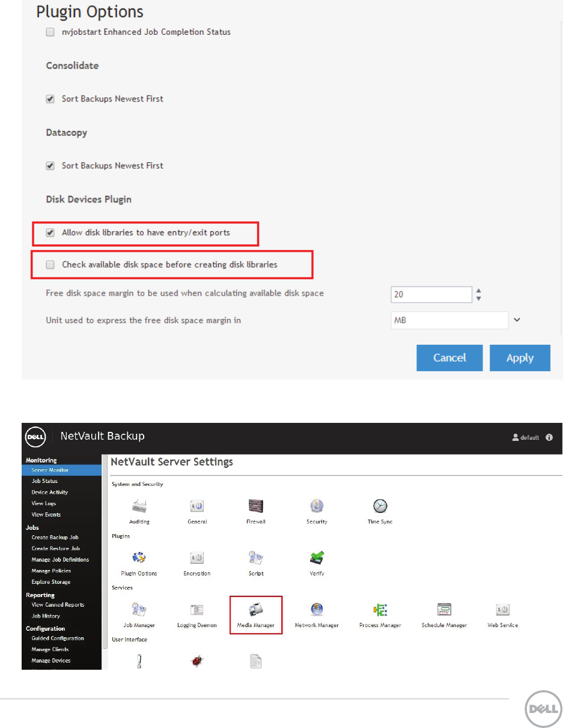Open the Encryption plugin icon
Image resolution: width=563 pixels, height=728 pixels.
pos(197,558)
